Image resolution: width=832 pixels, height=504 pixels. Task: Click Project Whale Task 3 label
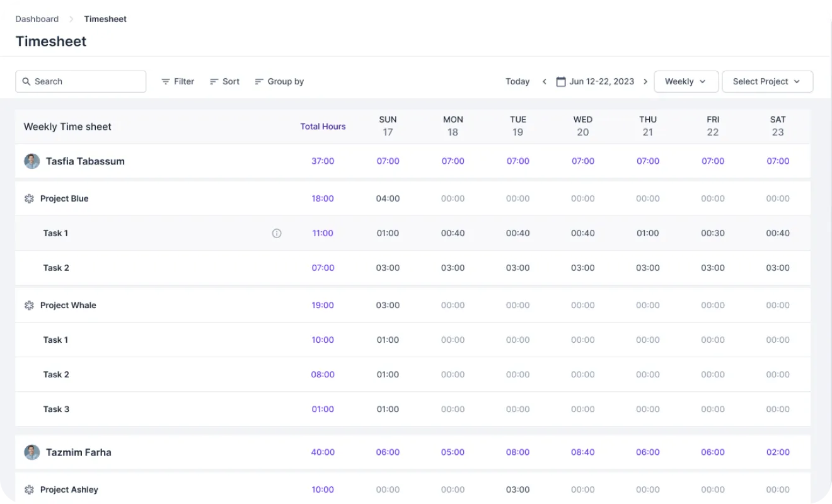(56, 409)
